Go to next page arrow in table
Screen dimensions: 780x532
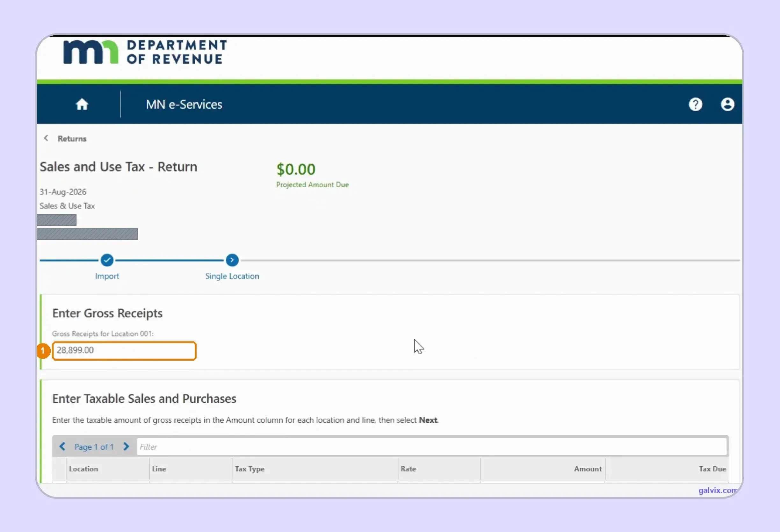click(126, 446)
